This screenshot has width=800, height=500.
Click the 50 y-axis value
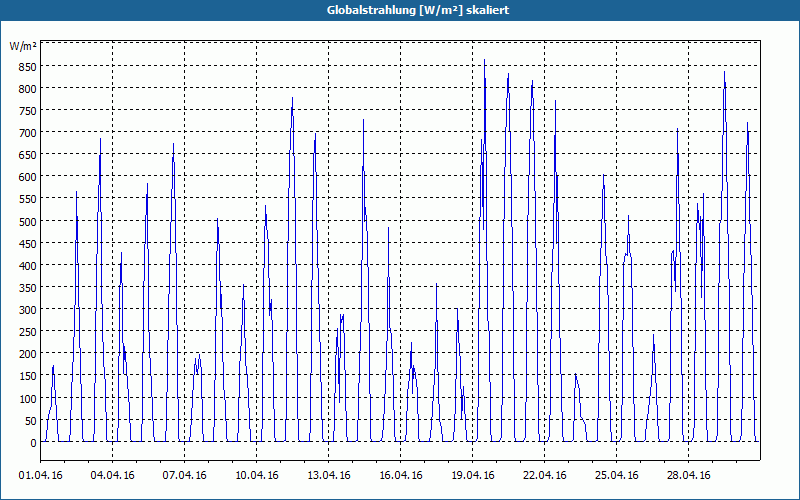pos(31,421)
